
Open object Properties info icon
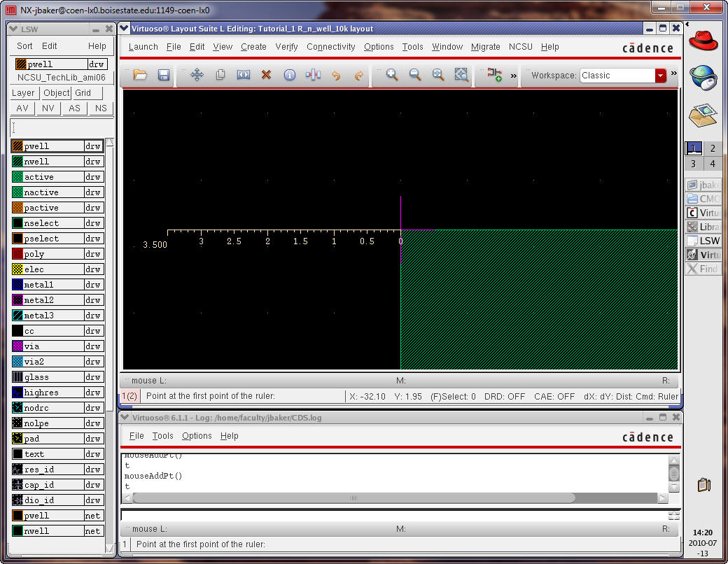(x=289, y=75)
